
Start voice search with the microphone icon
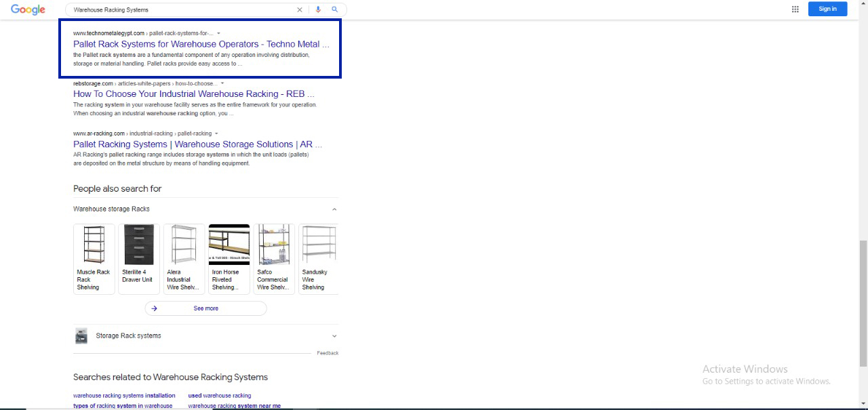coord(318,9)
